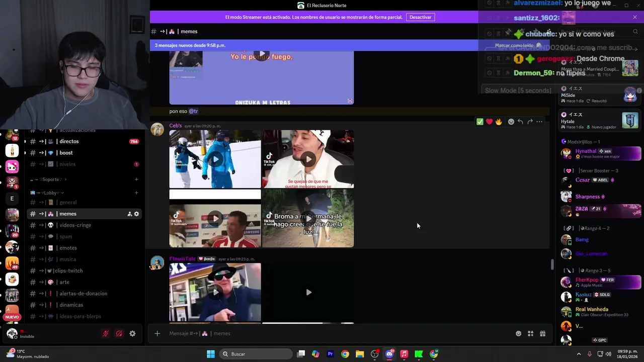644x362 pixels.
Task: Click the taskbar Buscar search box
Action: 256,354
